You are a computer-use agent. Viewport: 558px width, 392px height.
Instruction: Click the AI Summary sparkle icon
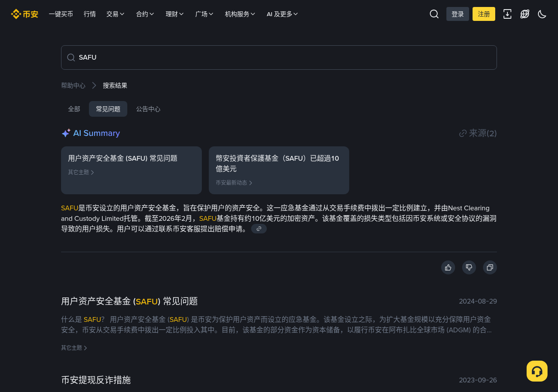click(66, 133)
